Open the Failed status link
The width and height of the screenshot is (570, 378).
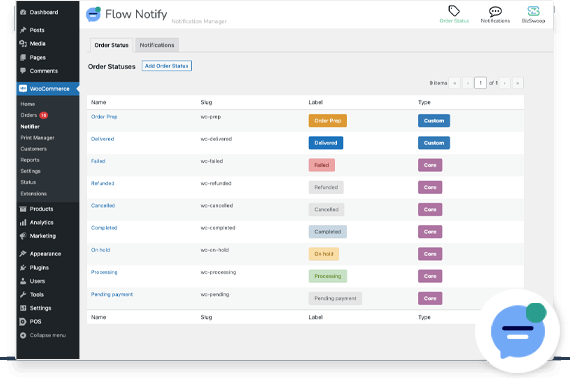point(98,161)
